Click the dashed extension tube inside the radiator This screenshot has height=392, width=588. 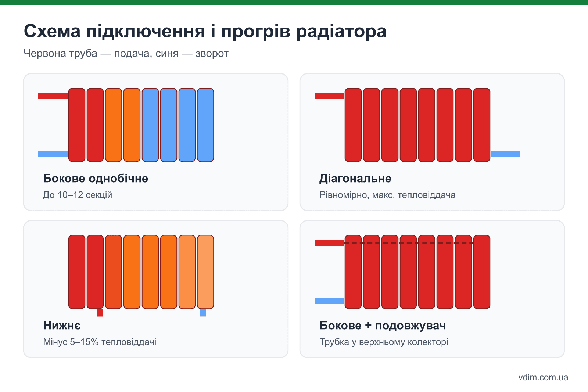click(409, 243)
